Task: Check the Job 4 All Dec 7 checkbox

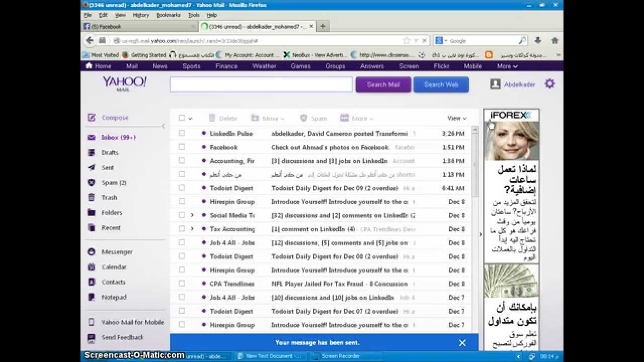Action: click(182, 297)
